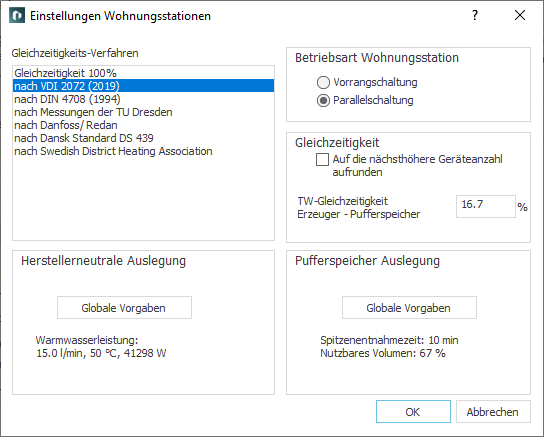The height and width of the screenshot is (437, 544).
Task: Click empty area of the Gleichzeitigkeits-Verfahren list
Action: [143, 198]
